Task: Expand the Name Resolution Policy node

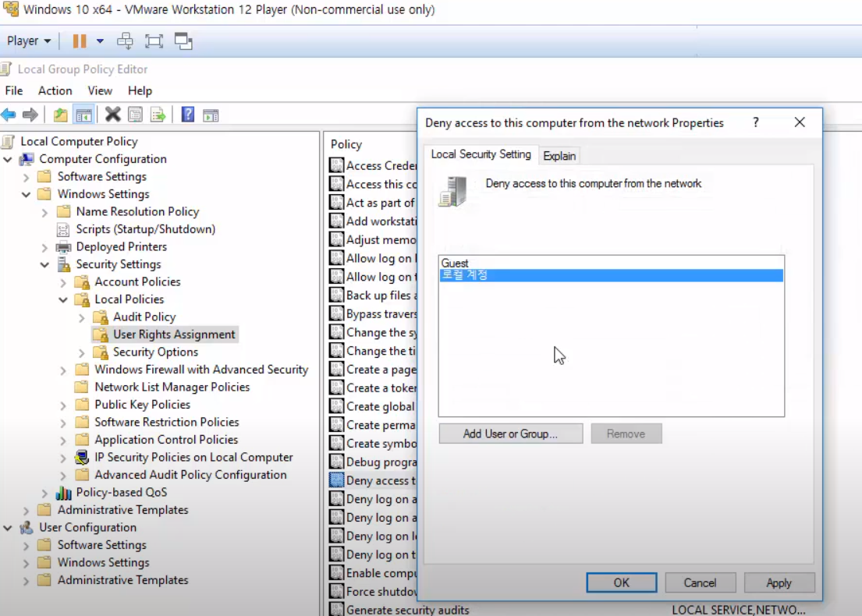Action: [x=44, y=212]
